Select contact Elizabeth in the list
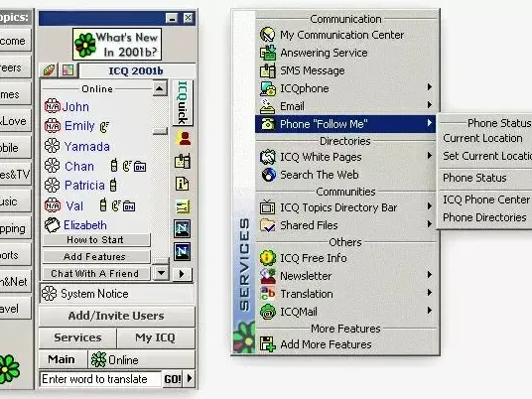Viewport: 532px width, 399px height. click(85, 225)
